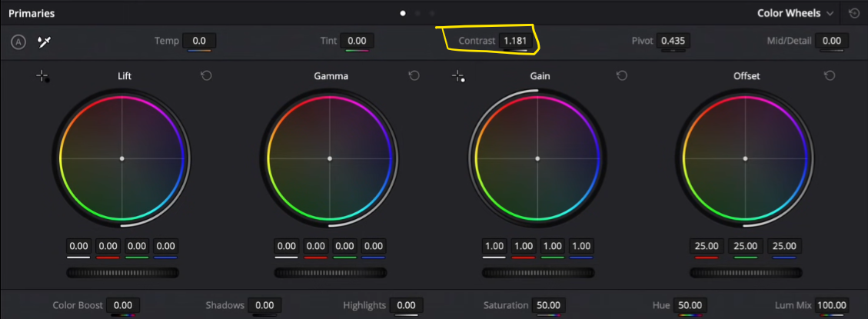Image resolution: width=868 pixels, height=319 pixels.
Task: Reset all Primaries adjustments
Action: 854,13
